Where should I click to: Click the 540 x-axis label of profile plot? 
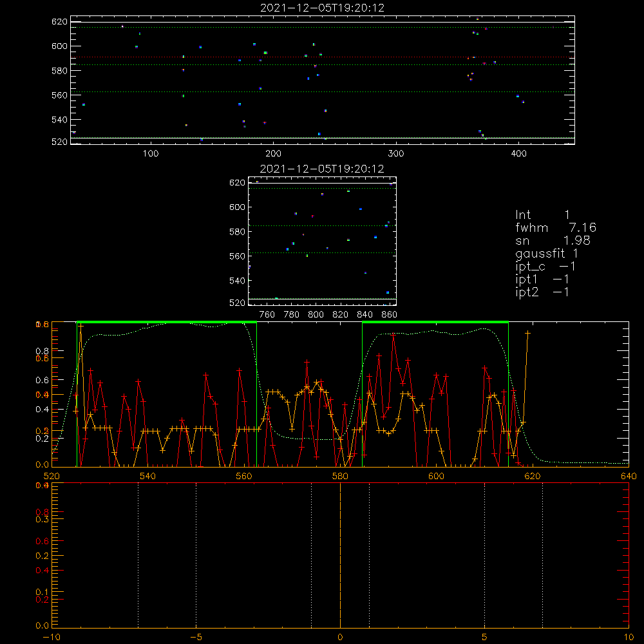(x=148, y=476)
